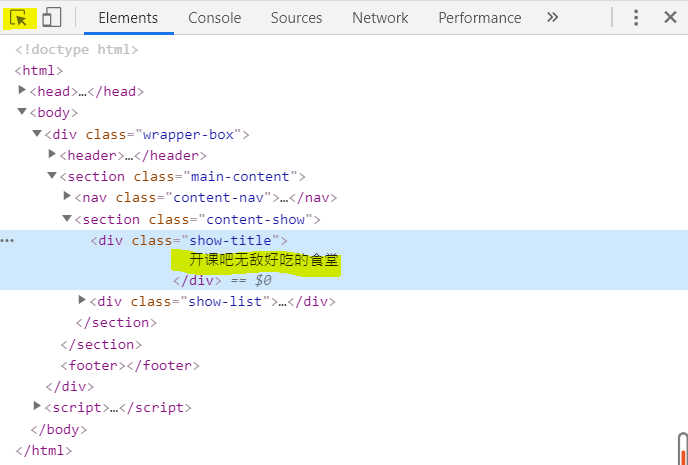Select the doctype html line
This screenshot has height=465, width=688.
77,50
